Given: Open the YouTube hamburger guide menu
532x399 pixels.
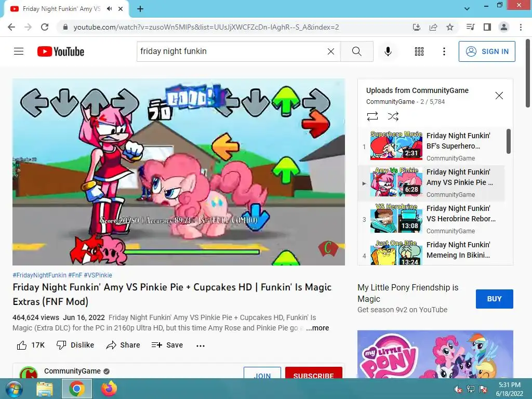Looking at the screenshot, I should [x=19, y=51].
